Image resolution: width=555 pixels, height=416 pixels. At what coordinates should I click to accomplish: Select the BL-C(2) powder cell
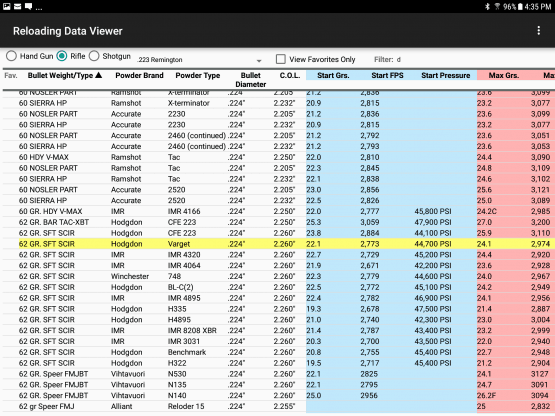[181, 287]
